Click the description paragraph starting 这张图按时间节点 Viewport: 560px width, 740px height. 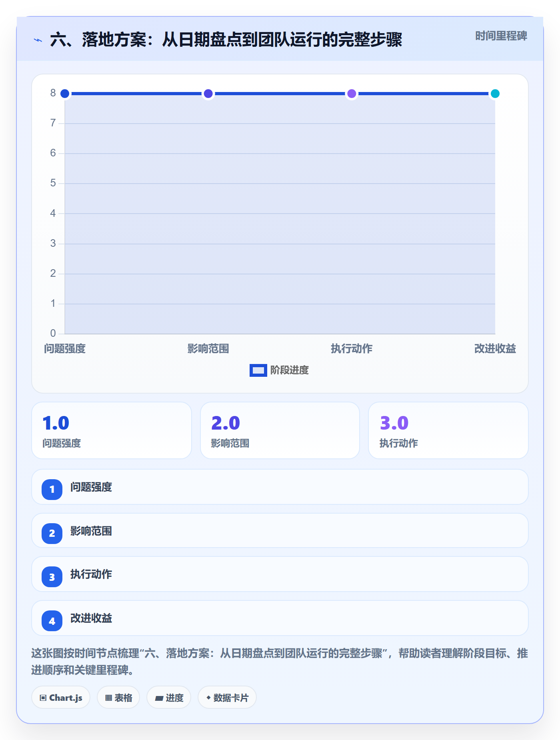pos(280,662)
